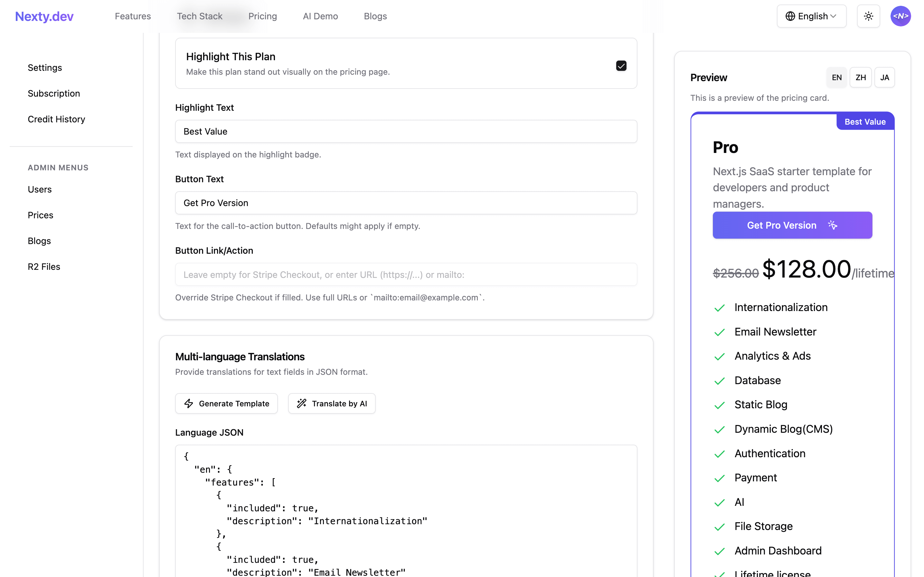
Task: Open the English language dropdown
Action: click(811, 16)
